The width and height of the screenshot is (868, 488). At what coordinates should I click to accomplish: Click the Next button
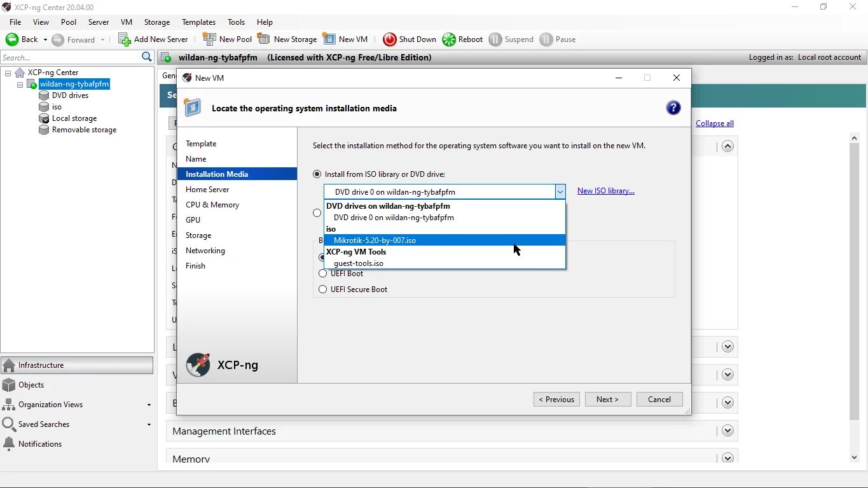[608, 400]
